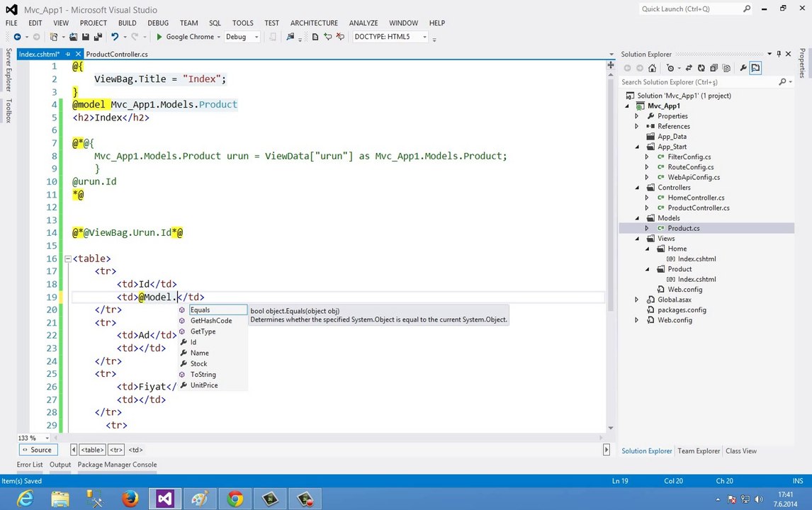Image resolution: width=812 pixels, height=510 pixels.
Task: Switch to the Team Explorer tab
Action: coord(699,451)
